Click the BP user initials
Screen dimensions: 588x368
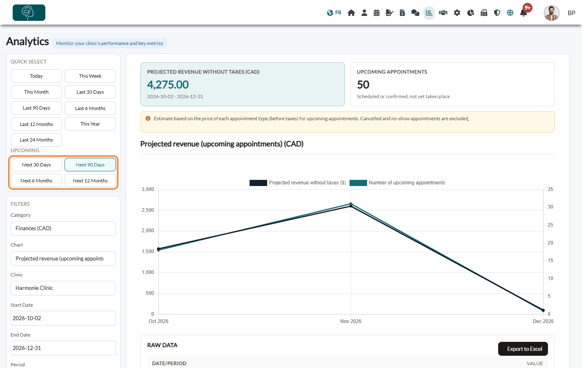point(572,13)
